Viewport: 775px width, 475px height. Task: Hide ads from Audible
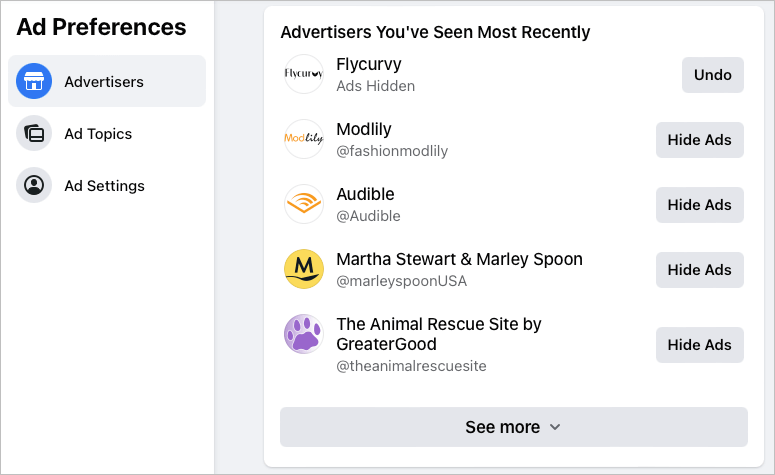coord(699,205)
